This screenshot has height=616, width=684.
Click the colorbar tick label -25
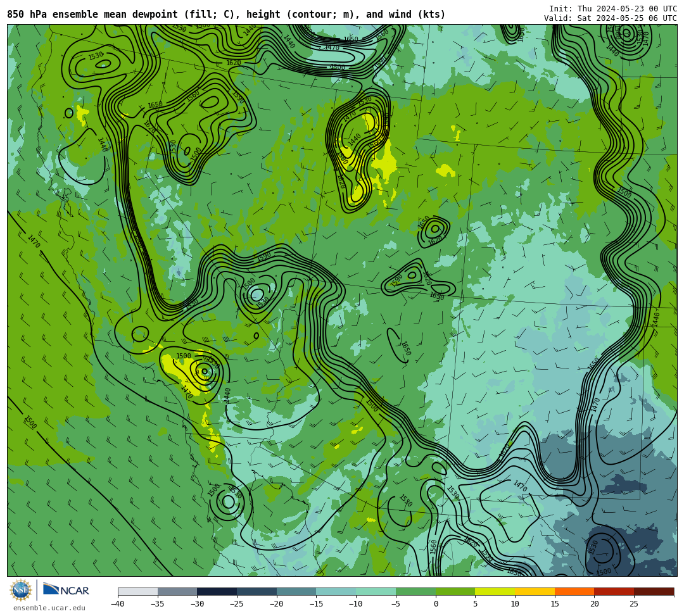tap(236, 604)
